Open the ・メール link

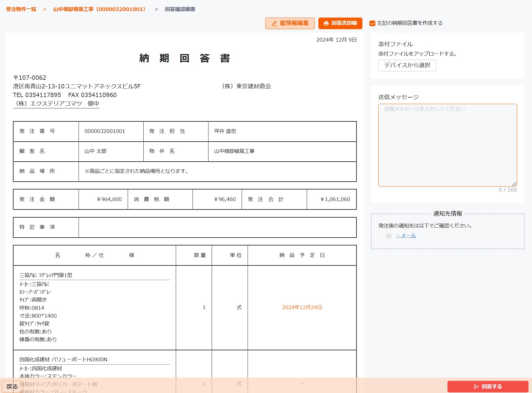pyautogui.click(x=406, y=236)
